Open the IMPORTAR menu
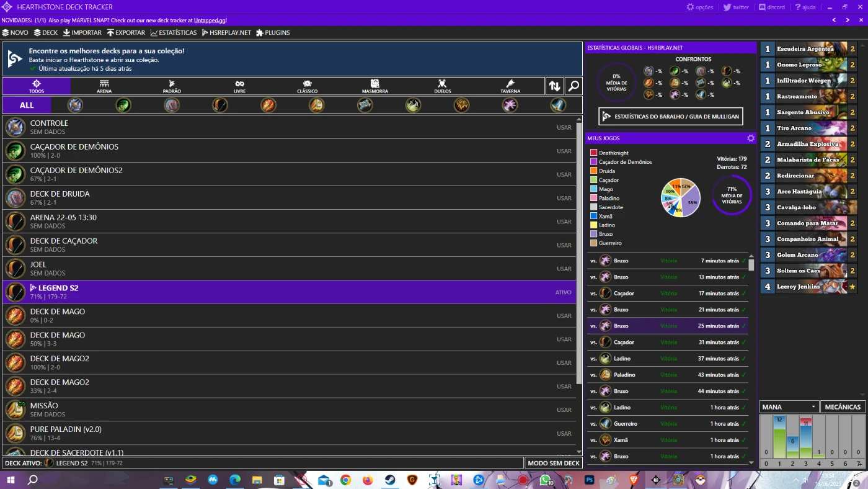This screenshot has height=489, width=868. coord(82,32)
